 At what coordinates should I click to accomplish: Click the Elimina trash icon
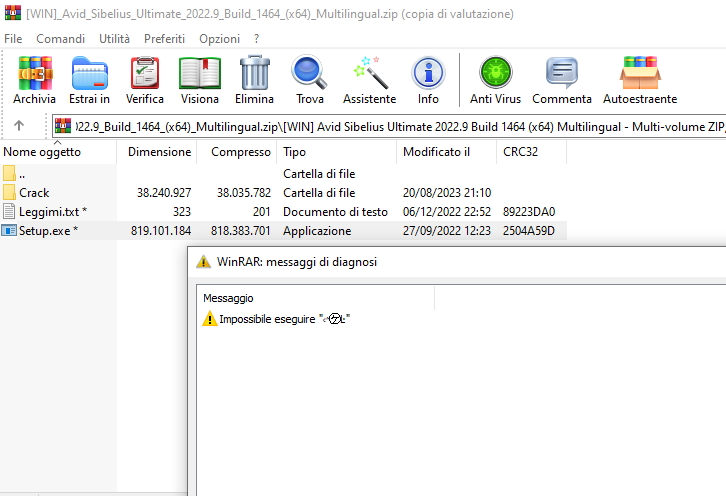255,73
